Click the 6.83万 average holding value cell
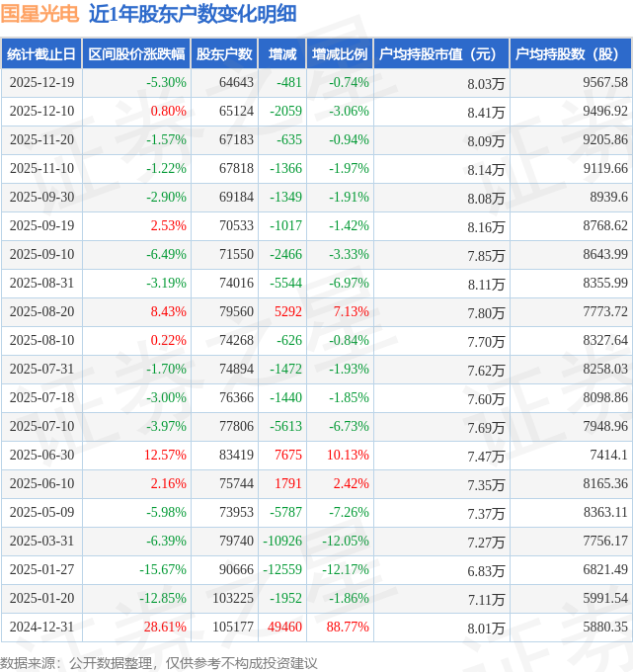 click(x=486, y=571)
